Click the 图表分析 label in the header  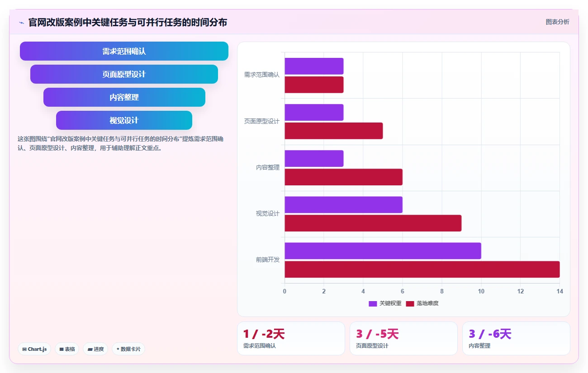[557, 22]
